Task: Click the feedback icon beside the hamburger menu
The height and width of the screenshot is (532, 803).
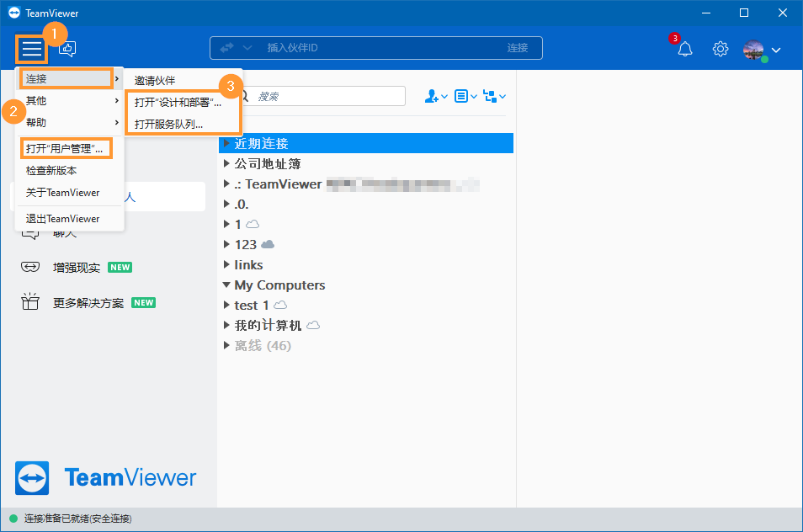Action: (66, 49)
